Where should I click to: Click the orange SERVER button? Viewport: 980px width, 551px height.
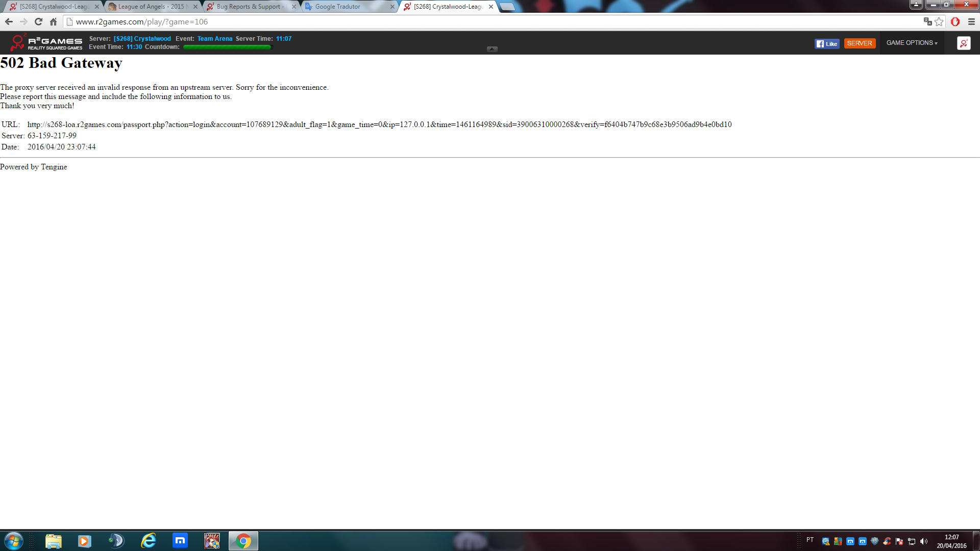click(859, 43)
